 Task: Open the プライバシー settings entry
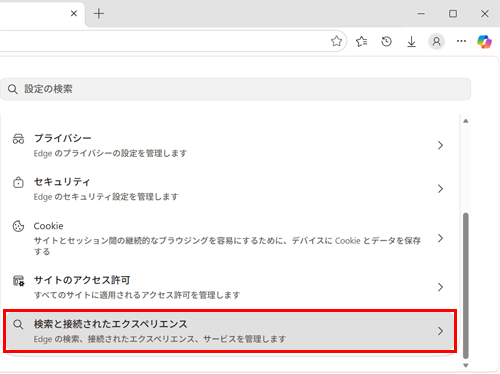tap(230, 145)
